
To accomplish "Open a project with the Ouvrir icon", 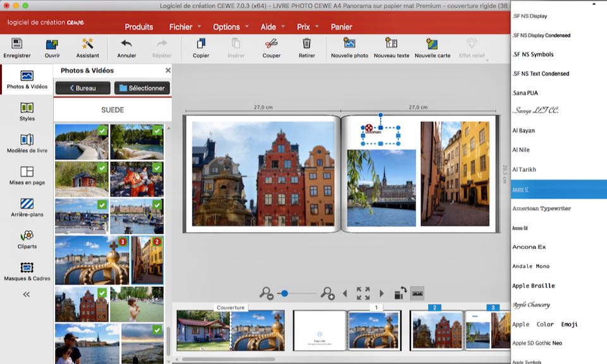I will [52, 44].
